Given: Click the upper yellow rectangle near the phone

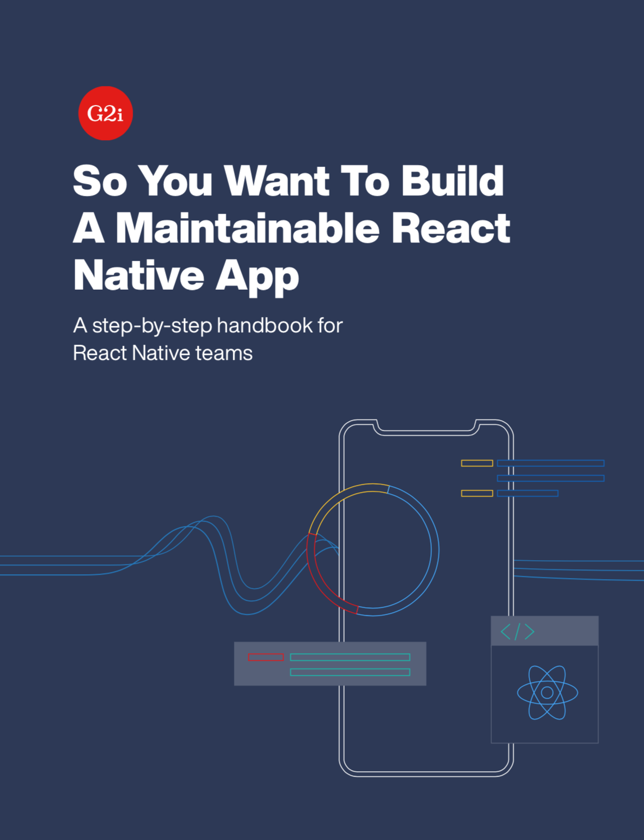Looking at the screenshot, I should pyautogui.click(x=477, y=462).
